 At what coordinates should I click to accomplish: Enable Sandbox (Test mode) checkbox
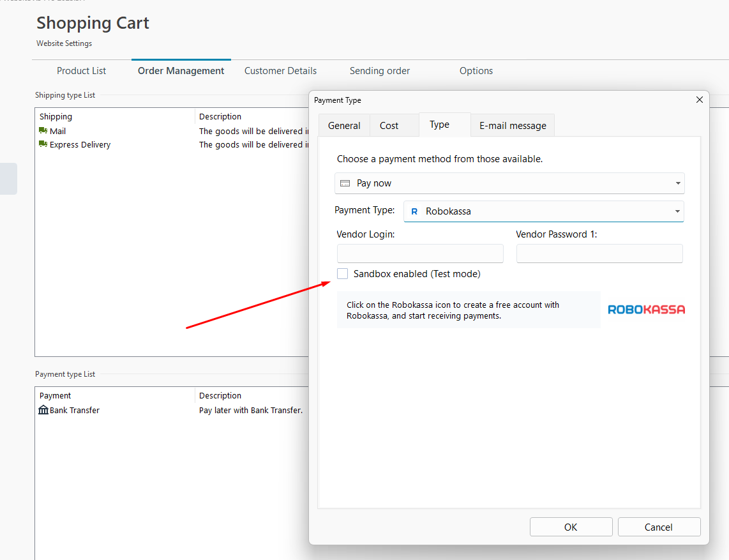[x=343, y=274]
